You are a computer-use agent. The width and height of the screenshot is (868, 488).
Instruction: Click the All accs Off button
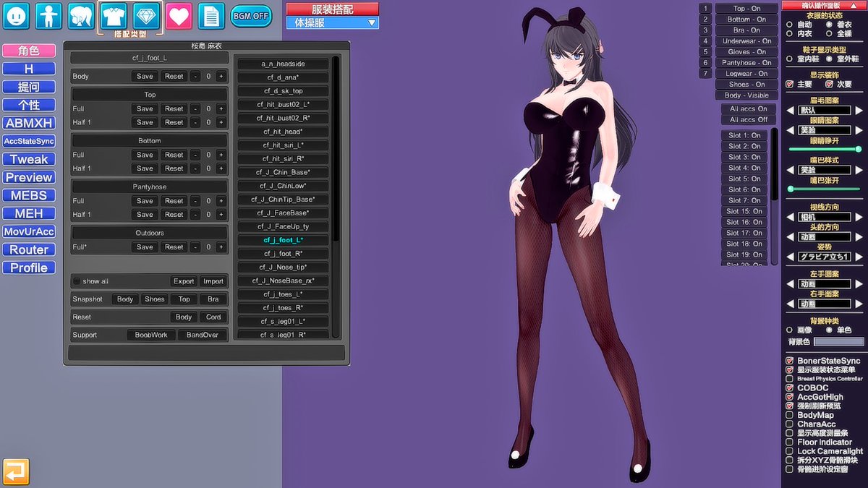(x=748, y=120)
